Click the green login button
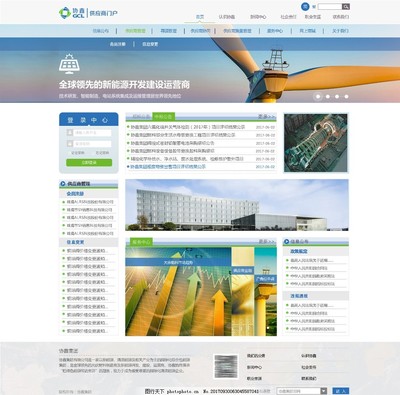This screenshot has width=400, height=395. click(x=89, y=162)
